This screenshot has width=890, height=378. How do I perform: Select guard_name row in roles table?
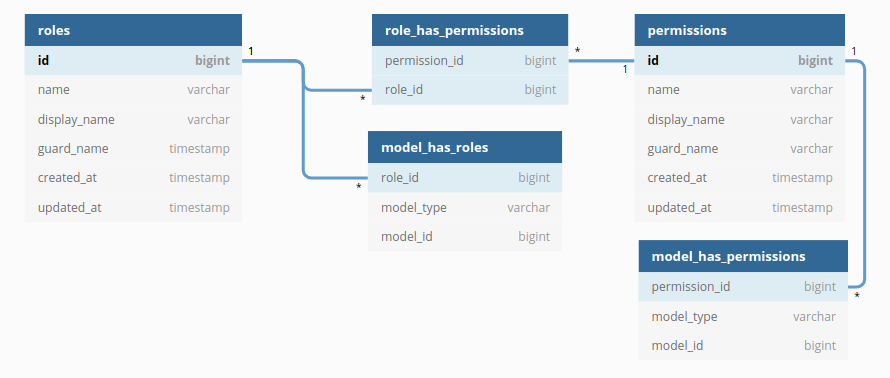point(133,149)
